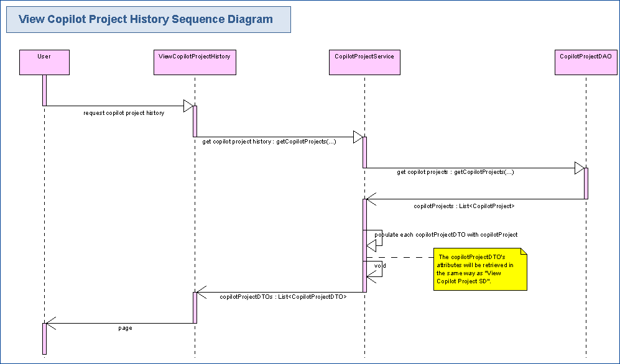This screenshot has width=620, height=364.
Task: Select the CopilotProjectDAO object box
Action: pos(585,62)
